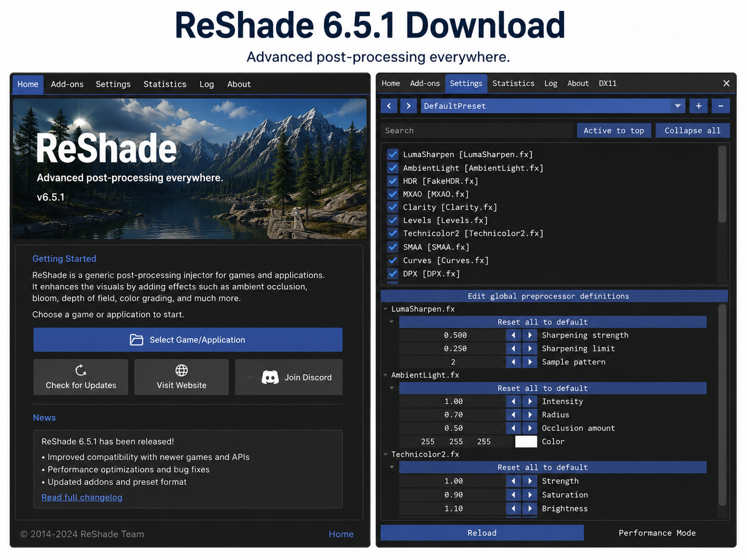
Task: Open Statistics tab in left window
Action: (165, 84)
